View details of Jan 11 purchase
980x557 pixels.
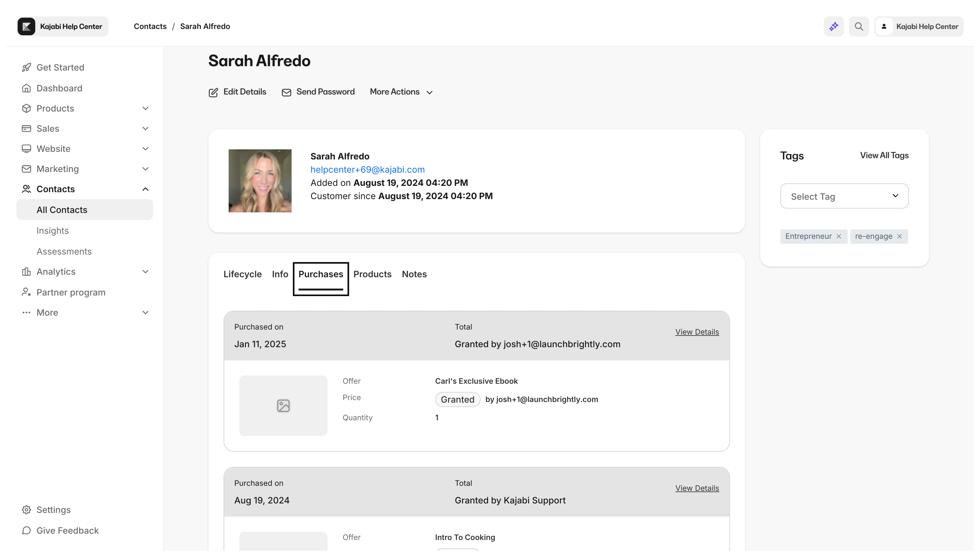(697, 332)
